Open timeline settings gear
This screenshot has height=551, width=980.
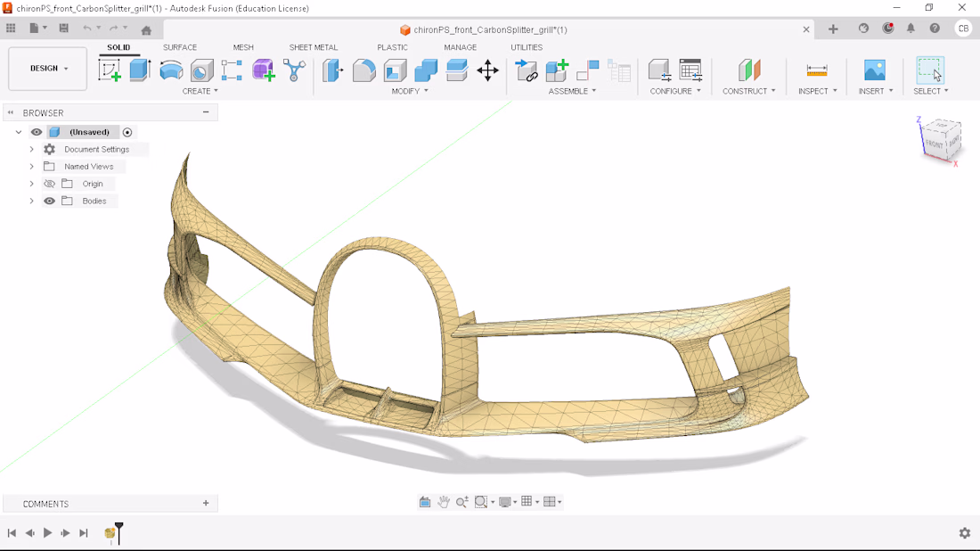(965, 533)
